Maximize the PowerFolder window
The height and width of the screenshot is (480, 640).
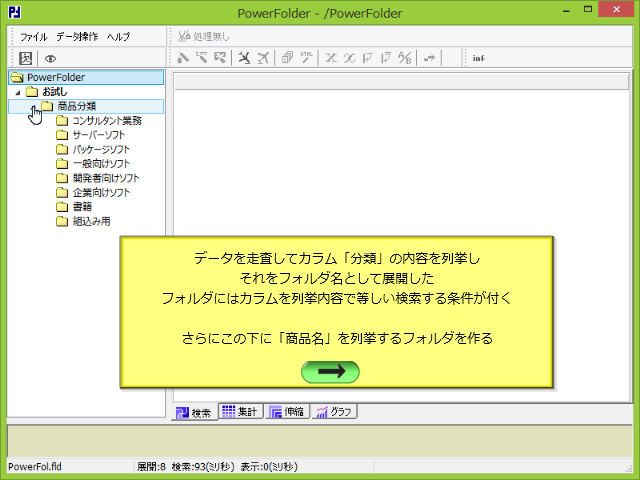click(x=588, y=10)
